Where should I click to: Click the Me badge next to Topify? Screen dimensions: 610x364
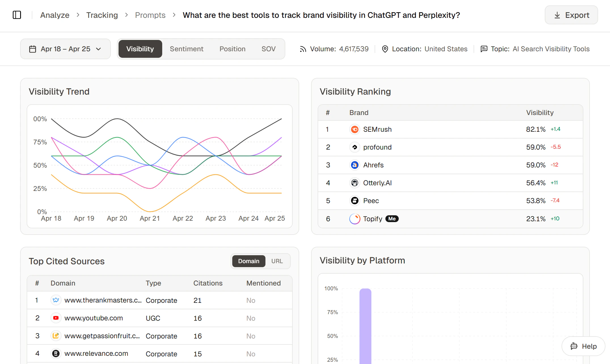(392, 219)
